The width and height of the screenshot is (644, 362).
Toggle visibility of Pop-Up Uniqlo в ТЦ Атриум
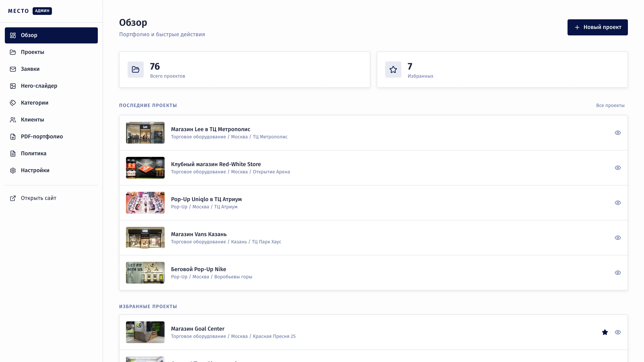(618, 203)
